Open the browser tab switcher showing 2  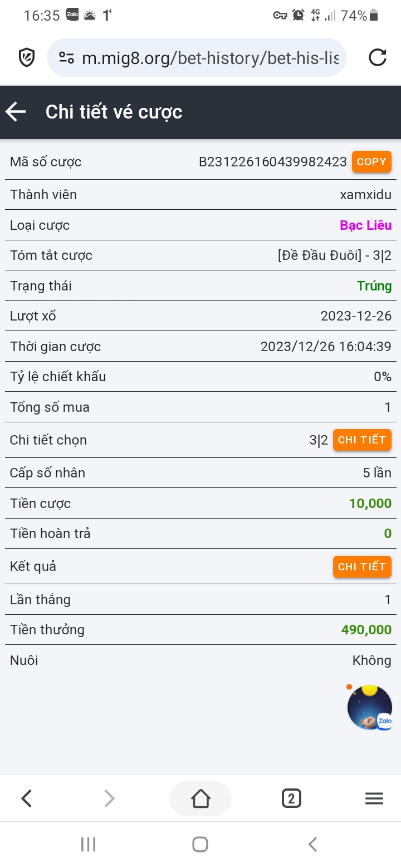point(291,799)
